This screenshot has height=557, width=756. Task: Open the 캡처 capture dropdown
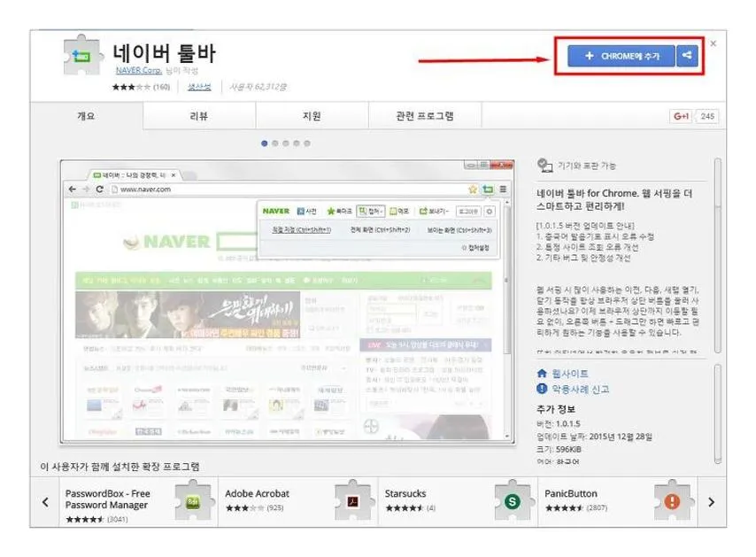[x=371, y=212]
